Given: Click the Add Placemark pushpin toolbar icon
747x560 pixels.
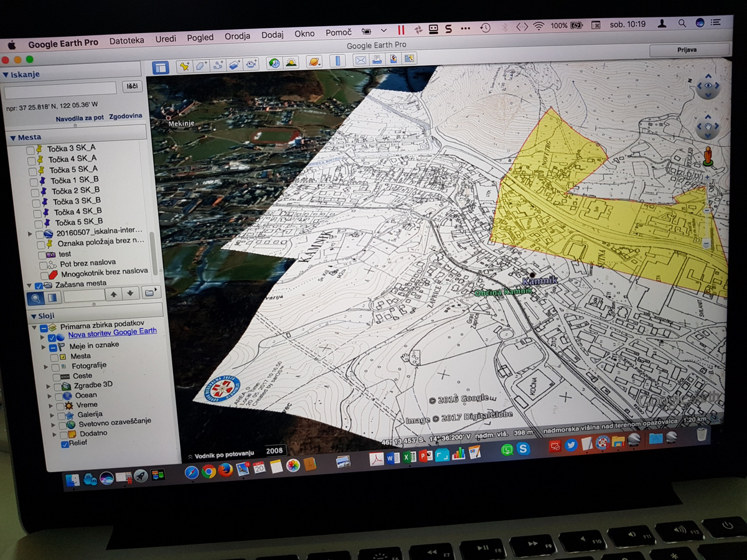Looking at the screenshot, I should (x=184, y=65).
